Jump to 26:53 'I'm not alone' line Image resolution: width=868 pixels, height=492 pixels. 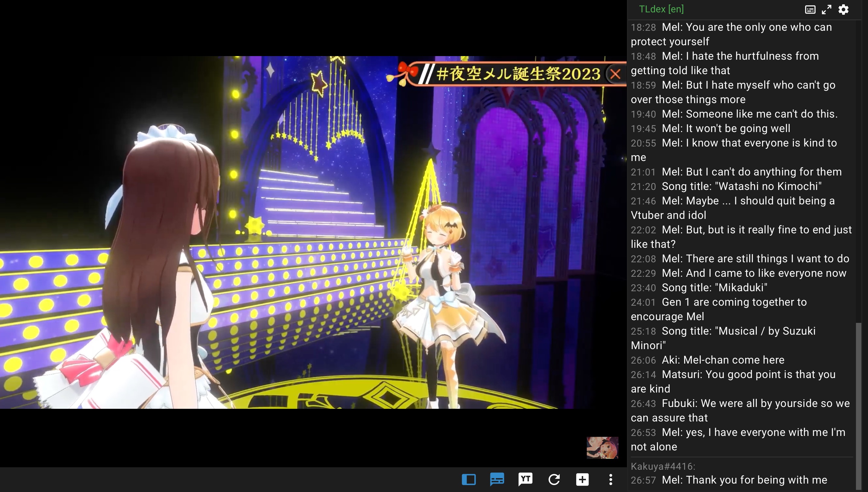coord(741,439)
